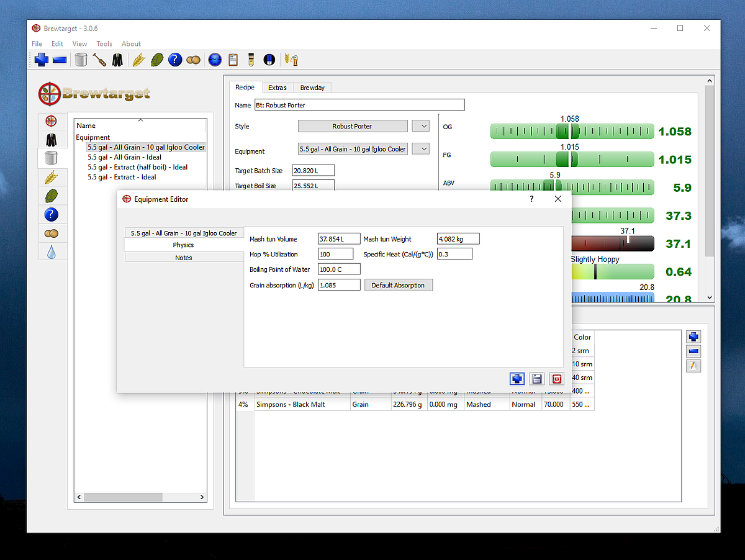Select '5.5 gal - Extract (half boil) - Ideal'
This screenshot has width=745, height=560.
click(x=138, y=167)
